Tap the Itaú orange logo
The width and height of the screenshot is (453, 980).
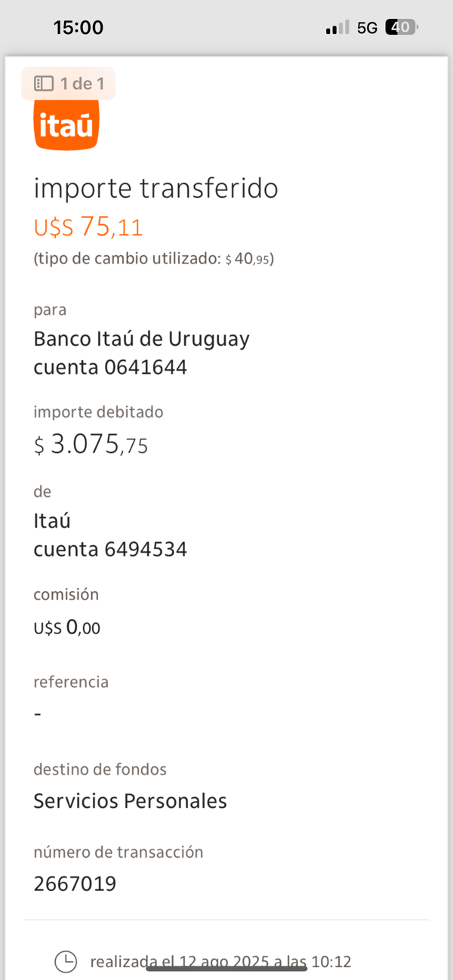pos(66,124)
